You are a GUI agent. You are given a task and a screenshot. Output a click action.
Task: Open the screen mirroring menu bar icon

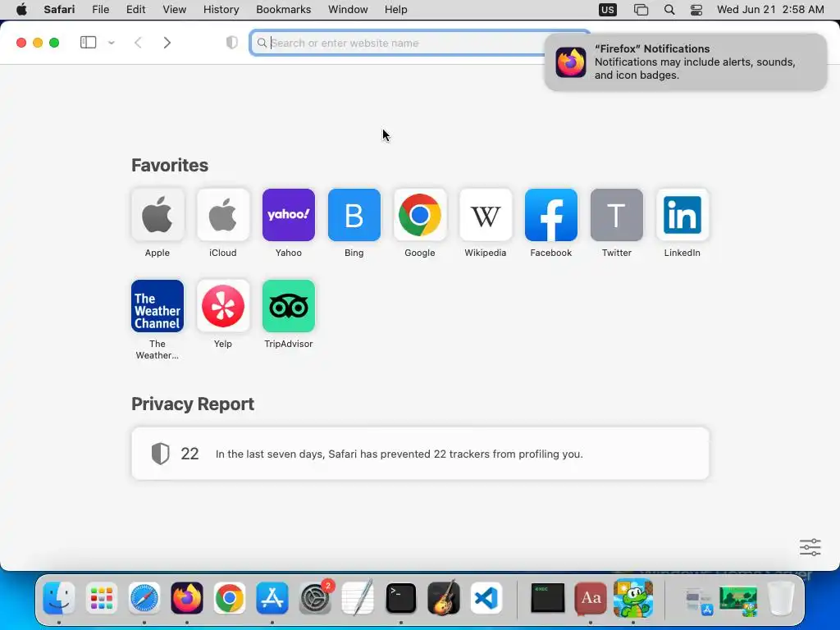coord(641,10)
